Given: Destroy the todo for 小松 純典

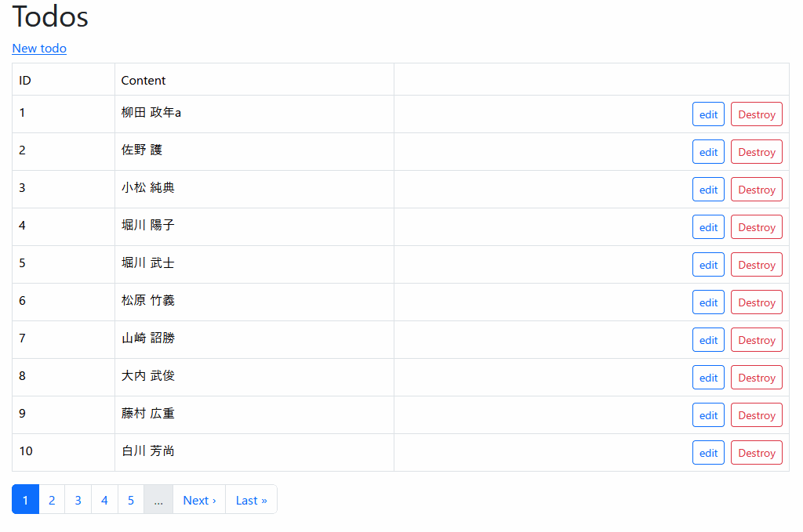Looking at the screenshot, I should pos(755,189).
